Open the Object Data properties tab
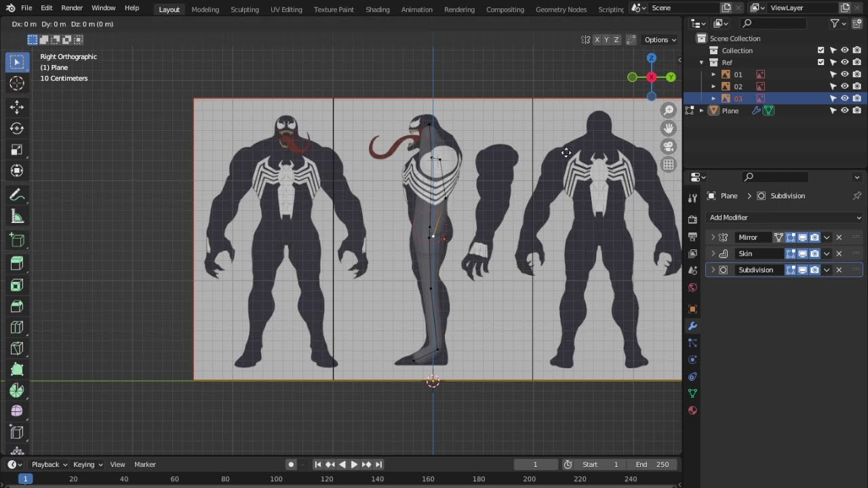868x488 pixels. (x=692, y=393)
